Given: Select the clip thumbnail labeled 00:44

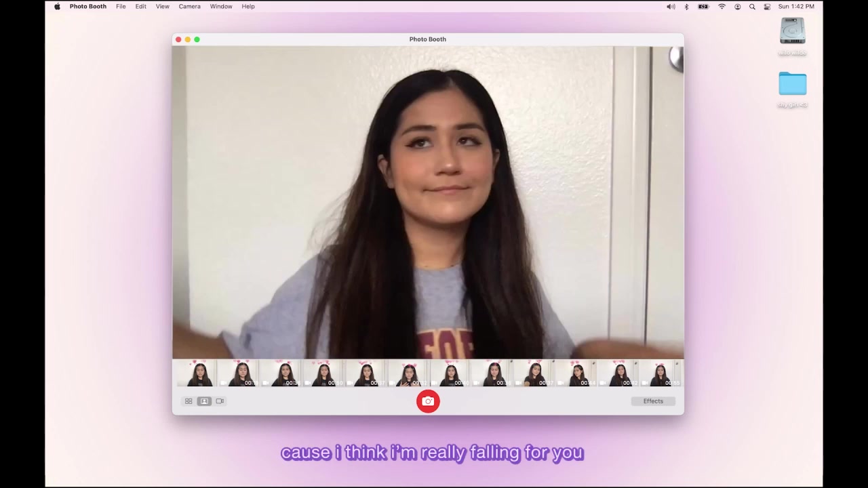Looking at the screenshot, I should coord(577,373).
